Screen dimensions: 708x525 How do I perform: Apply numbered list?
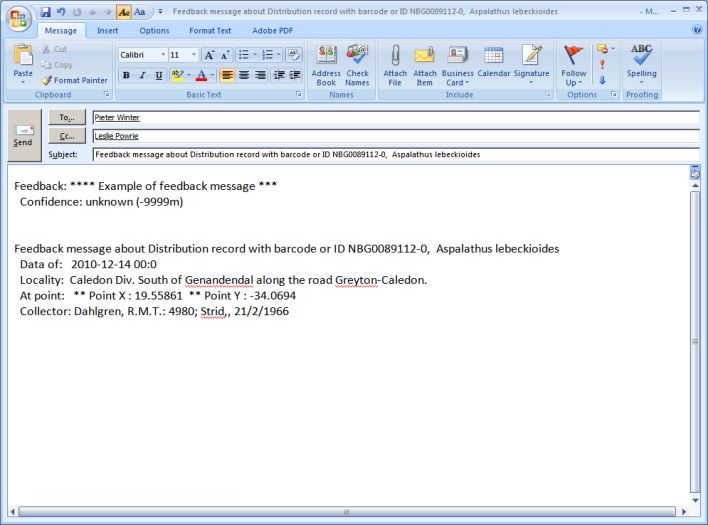click(x=267, y=55)
